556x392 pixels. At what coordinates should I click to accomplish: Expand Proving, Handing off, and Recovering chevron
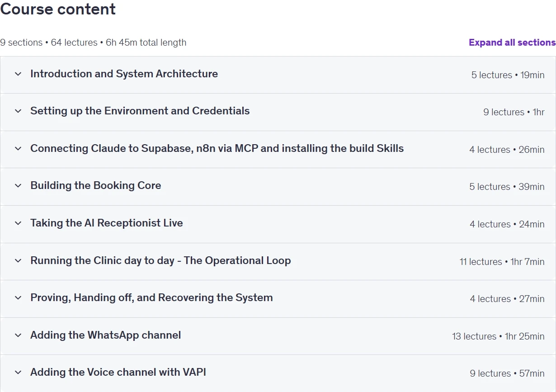tap(18, 298)
